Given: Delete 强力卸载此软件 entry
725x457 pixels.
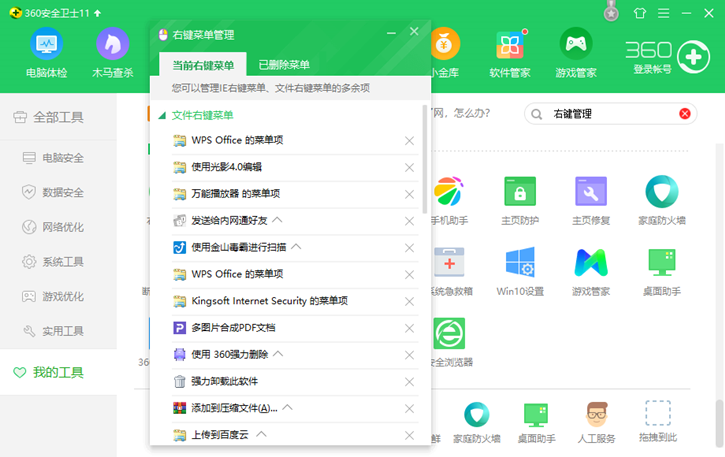Looking at the screenshot, I should pos(409,382).
